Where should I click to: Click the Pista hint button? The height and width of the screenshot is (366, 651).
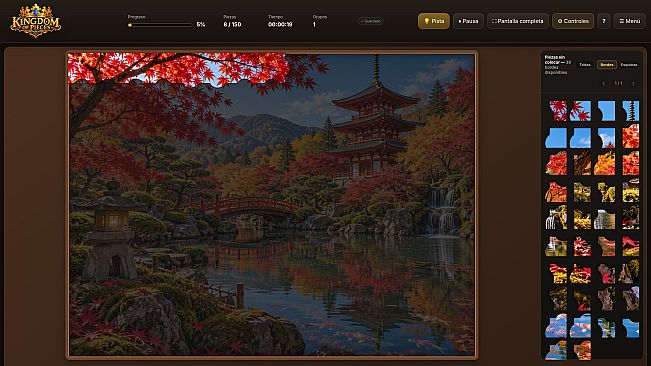click(433, 21)
